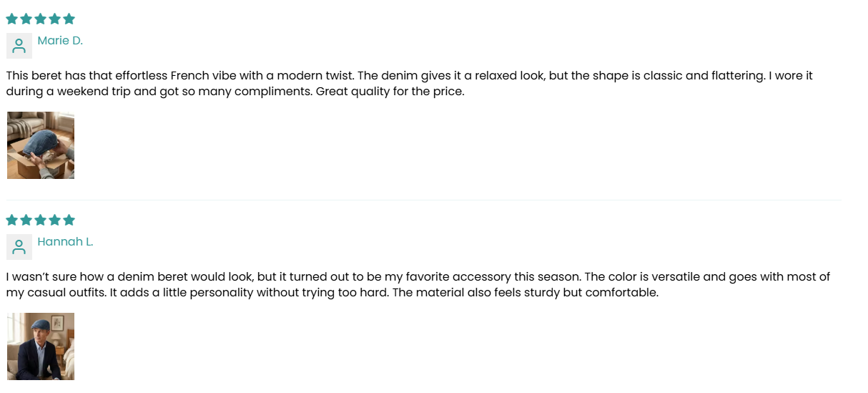
Task: Click the third star above Hannah L.
Action: 41,220
